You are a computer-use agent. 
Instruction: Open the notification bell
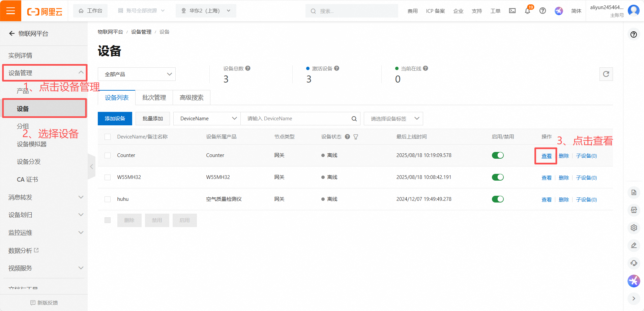click(x=527, y=11)
